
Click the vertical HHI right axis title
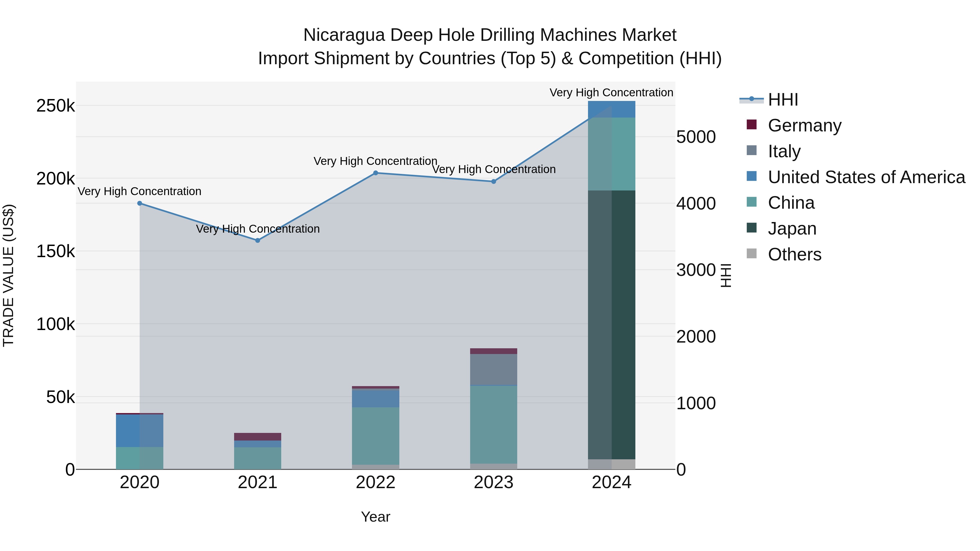726,275
